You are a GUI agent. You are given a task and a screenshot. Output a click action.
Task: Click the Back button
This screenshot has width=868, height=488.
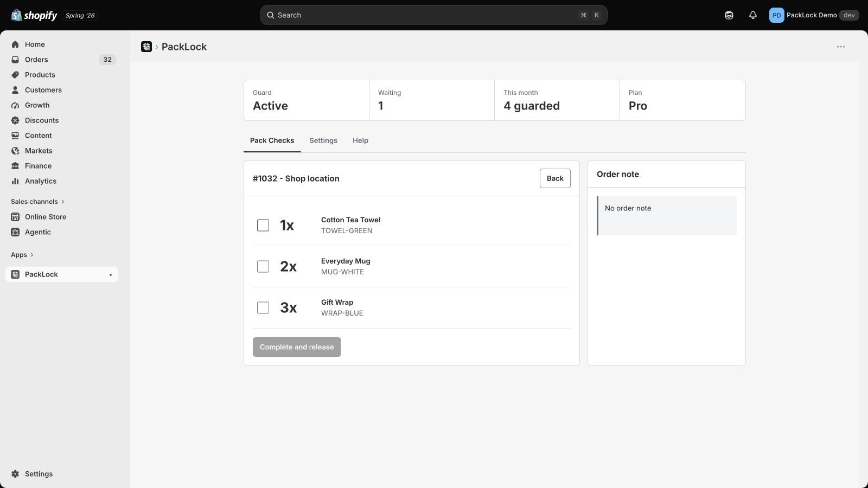pyautogui.click(x=555, y=178)
